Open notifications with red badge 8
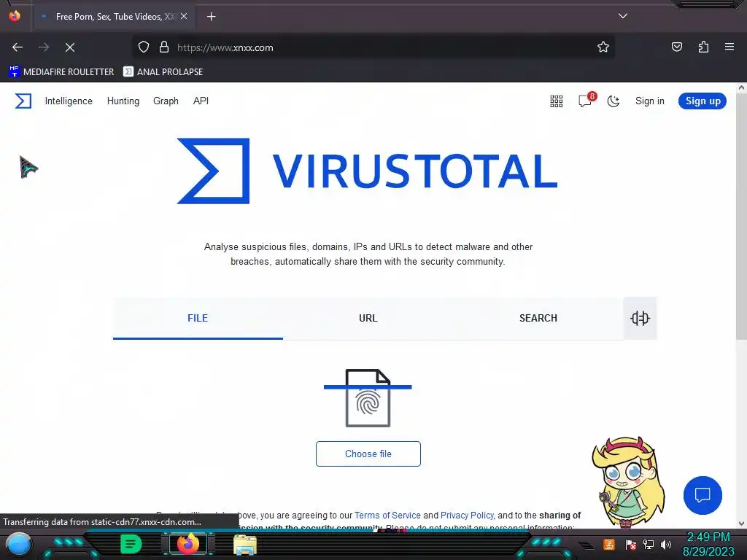 [x=587, y=100]
